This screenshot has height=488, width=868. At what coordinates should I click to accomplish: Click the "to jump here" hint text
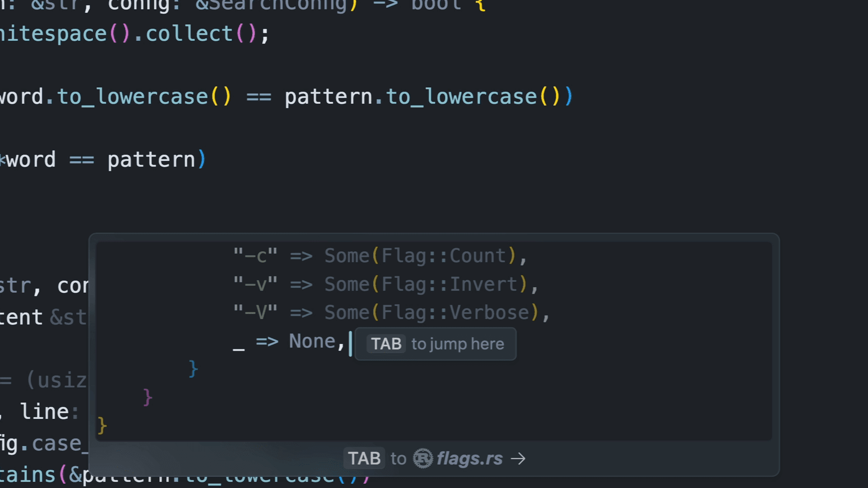click(x=457, y=344)
